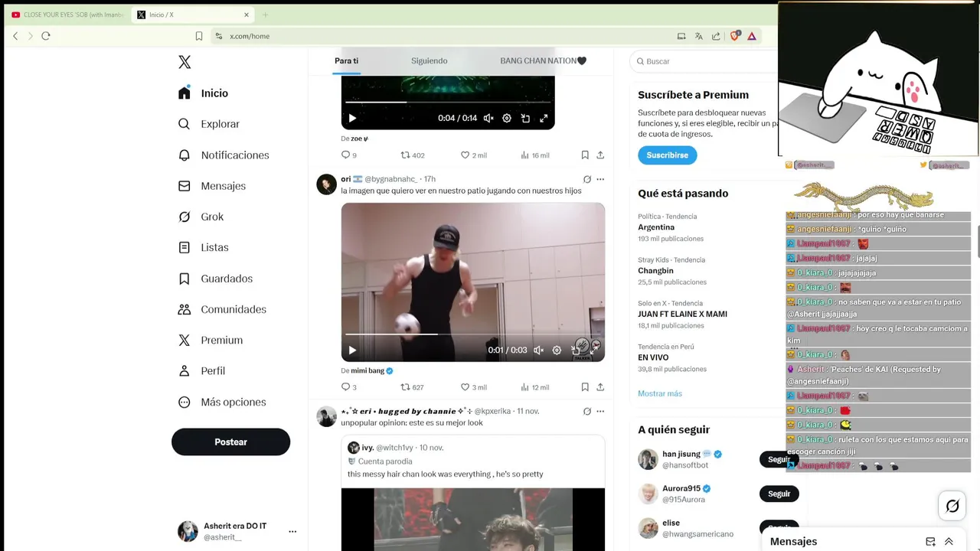
Task: Open Grok explain icon on ori's post
Action: (x=587, y=179)
